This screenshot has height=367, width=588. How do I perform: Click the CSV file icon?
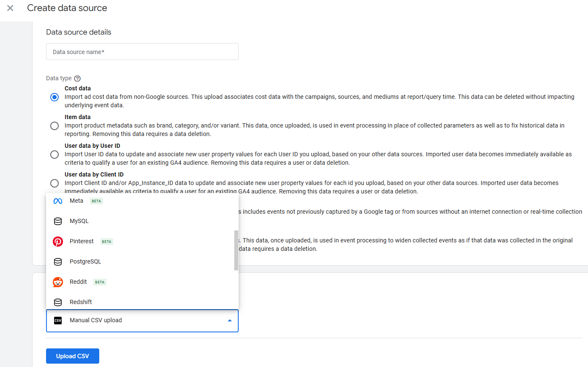click(58, 321)
